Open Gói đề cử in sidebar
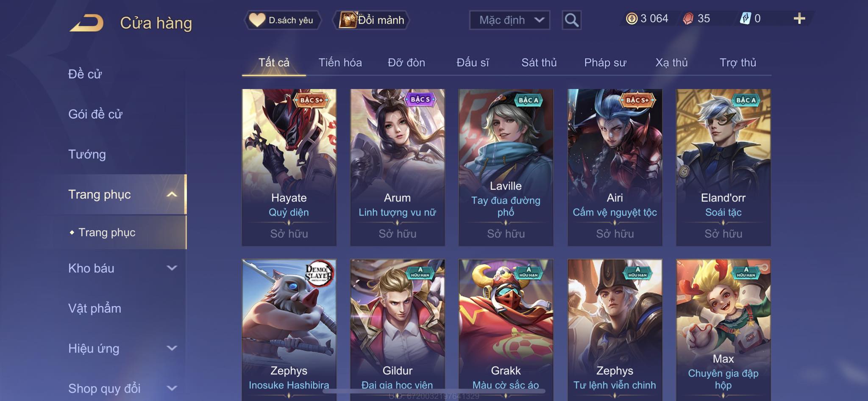This screenshot has width=868, height=401. (95, 114)
